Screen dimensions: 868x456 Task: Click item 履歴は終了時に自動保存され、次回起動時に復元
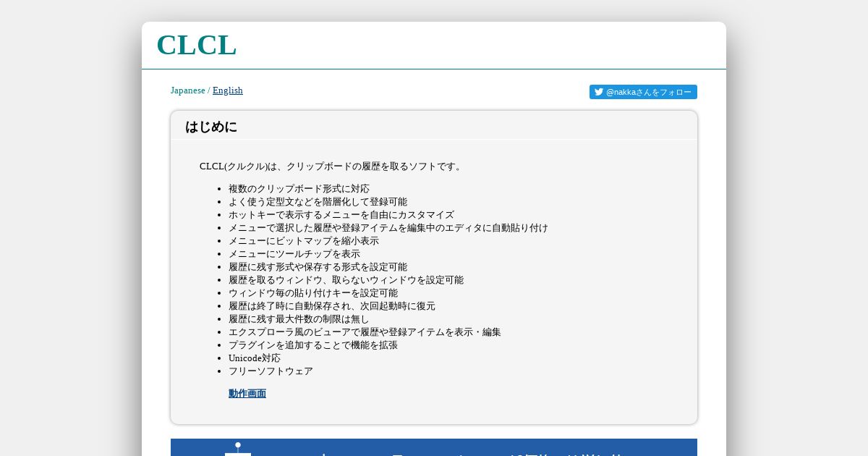click(332, 306)
